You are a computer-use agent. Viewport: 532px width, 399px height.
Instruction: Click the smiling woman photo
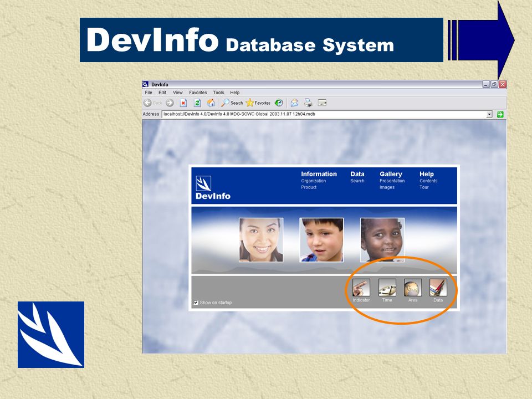(x=261, y=240)
